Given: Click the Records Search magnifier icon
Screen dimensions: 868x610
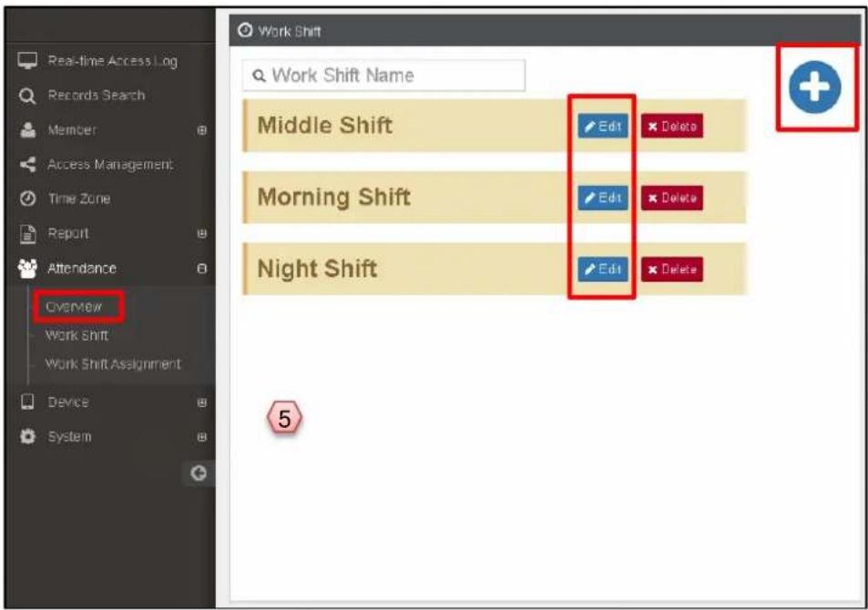Looking at the screenshot, I should tap(27, 96).
